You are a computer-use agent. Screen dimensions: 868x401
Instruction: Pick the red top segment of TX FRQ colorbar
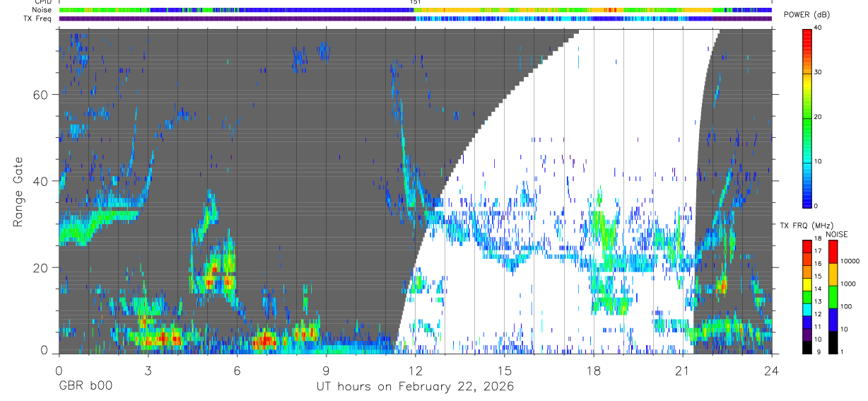tap(807, 246)
